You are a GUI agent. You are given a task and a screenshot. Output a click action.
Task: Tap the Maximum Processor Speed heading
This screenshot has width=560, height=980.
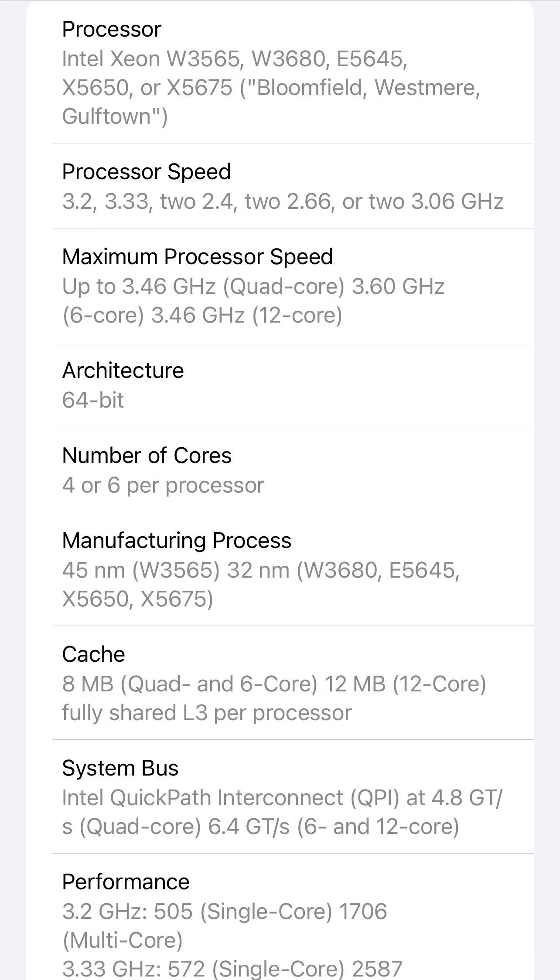(x=198, y=256)
